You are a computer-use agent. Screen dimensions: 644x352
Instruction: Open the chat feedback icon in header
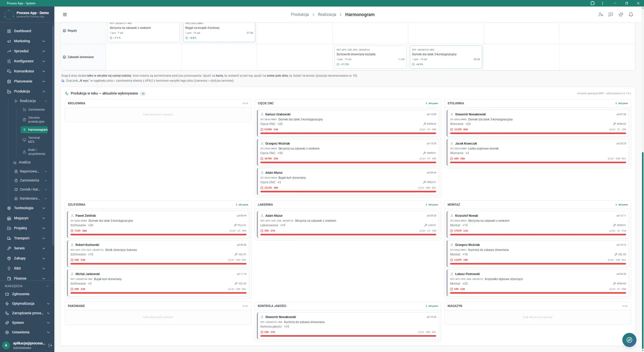(611, 14)
